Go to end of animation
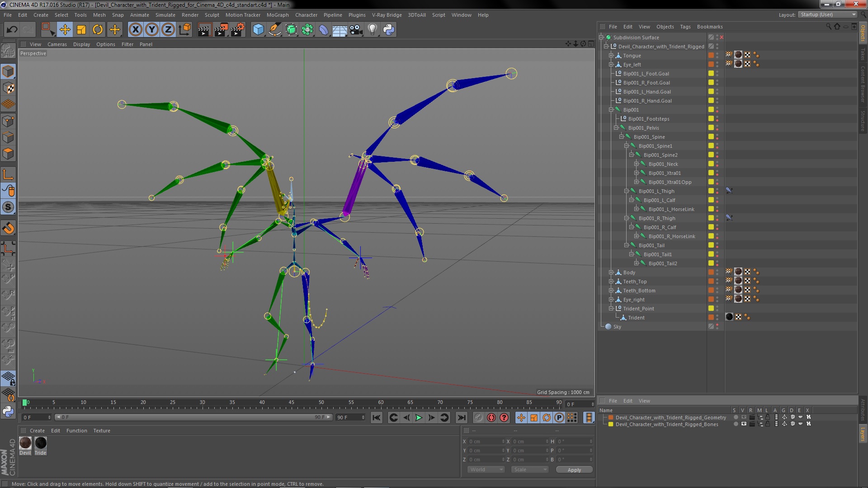 click(461, 418)
